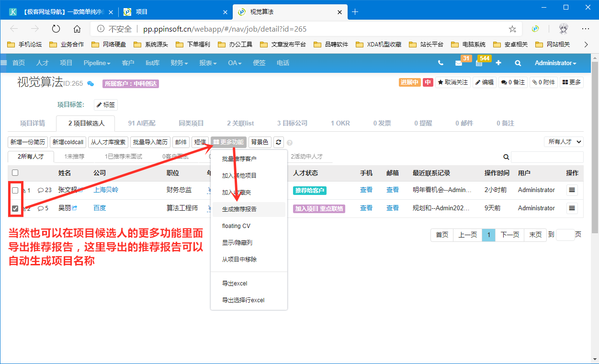Select the 短信 icon to send SMS
Screen dimensions: 599x364
point(200,142)
